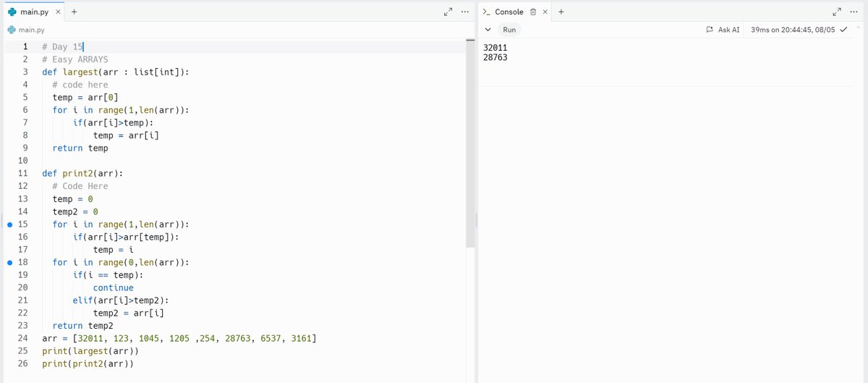Click 'temp = 0' on line 13

(73, 198)
